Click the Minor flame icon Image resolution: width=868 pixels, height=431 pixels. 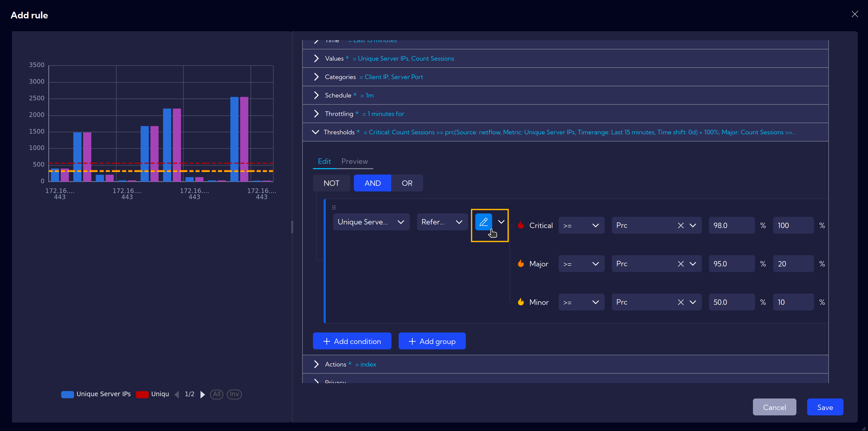(x=521, y=302)
